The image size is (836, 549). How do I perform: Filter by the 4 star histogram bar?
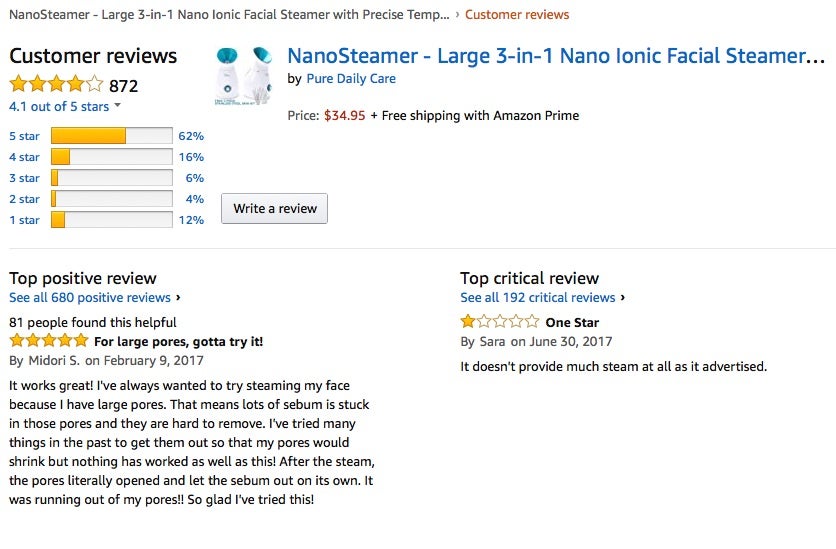(x=111, y=157)
